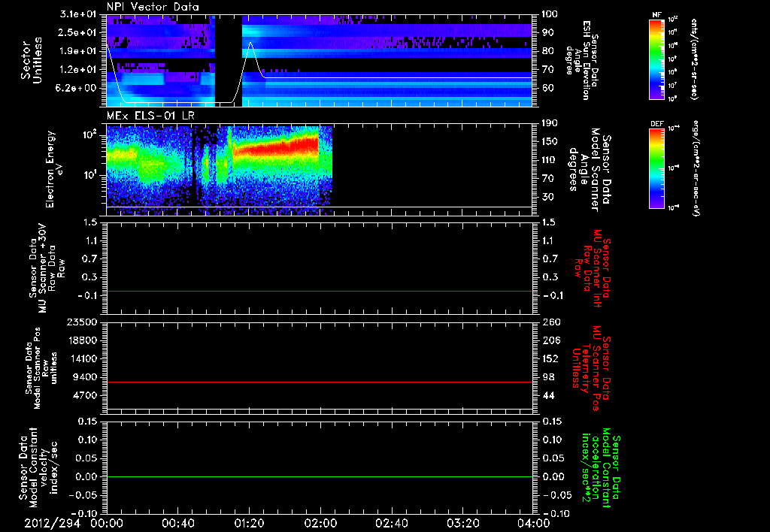Click the "98" telemetry tick label
The height and width of the screenshot is (532, 770).
click(548, 377)
